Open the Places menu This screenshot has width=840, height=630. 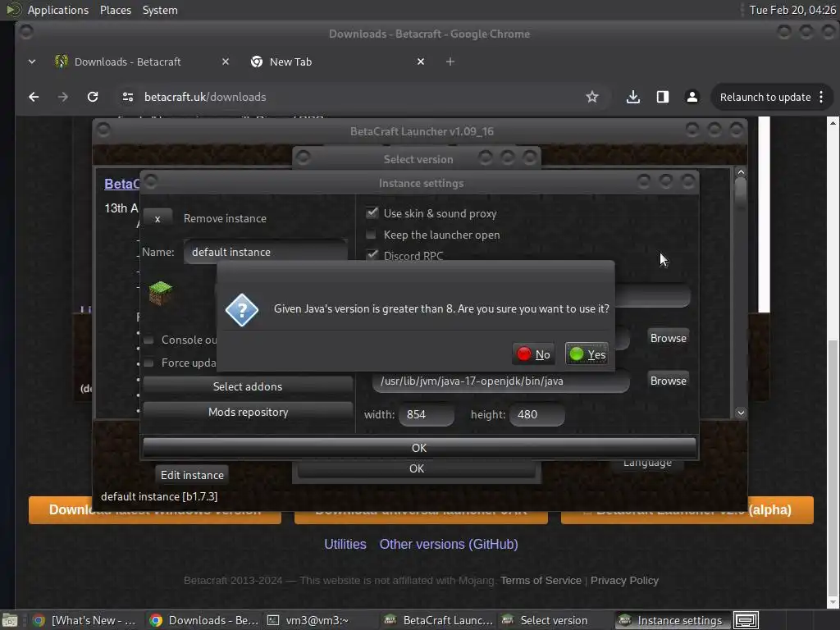[115, 10]
